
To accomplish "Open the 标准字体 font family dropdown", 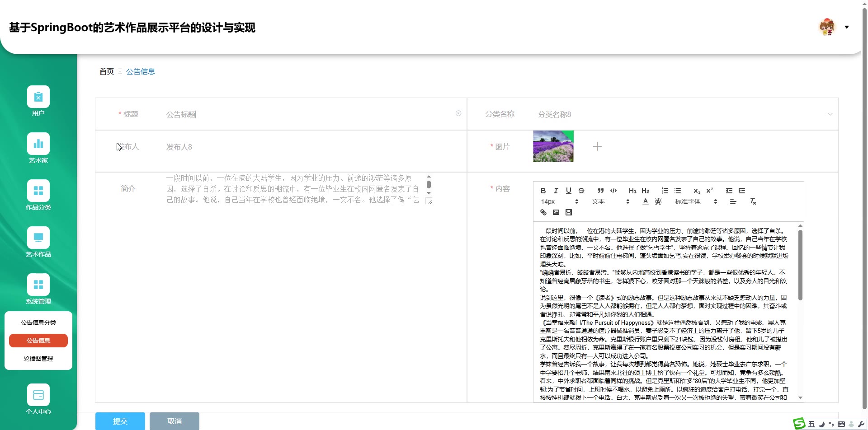I will [x=696, y=201].
